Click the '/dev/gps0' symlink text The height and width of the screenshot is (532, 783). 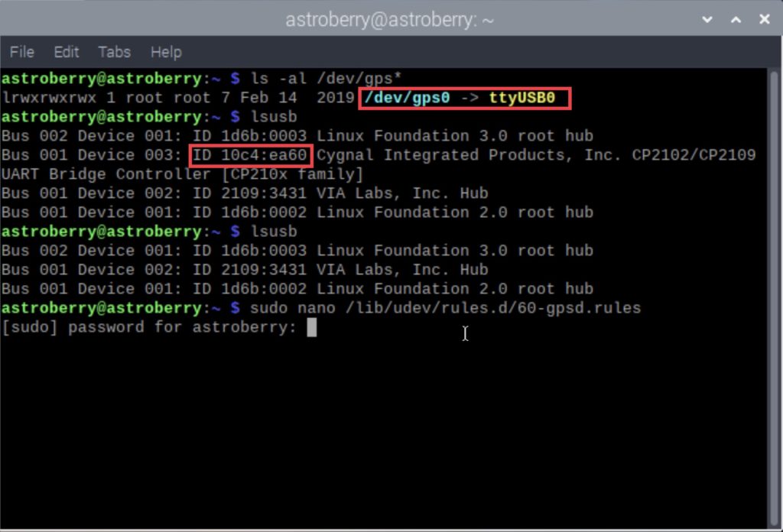pyautogui.click(x=407, y=97)
